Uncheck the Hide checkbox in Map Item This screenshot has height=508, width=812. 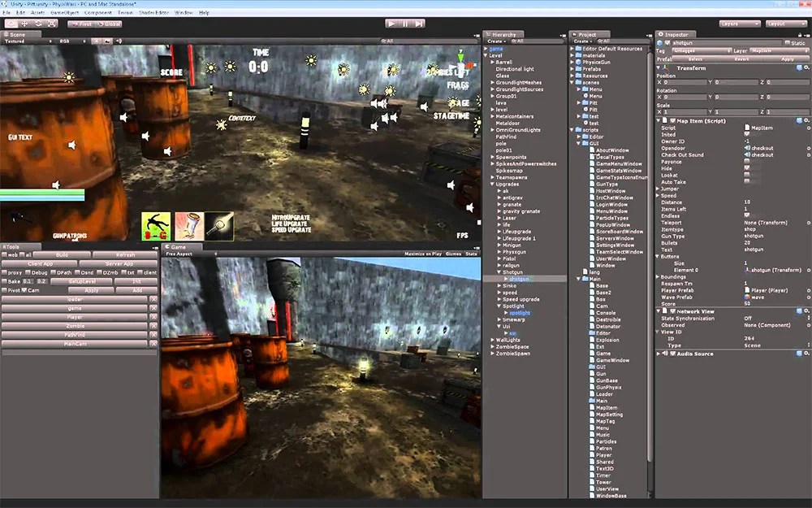coord(747,168)
